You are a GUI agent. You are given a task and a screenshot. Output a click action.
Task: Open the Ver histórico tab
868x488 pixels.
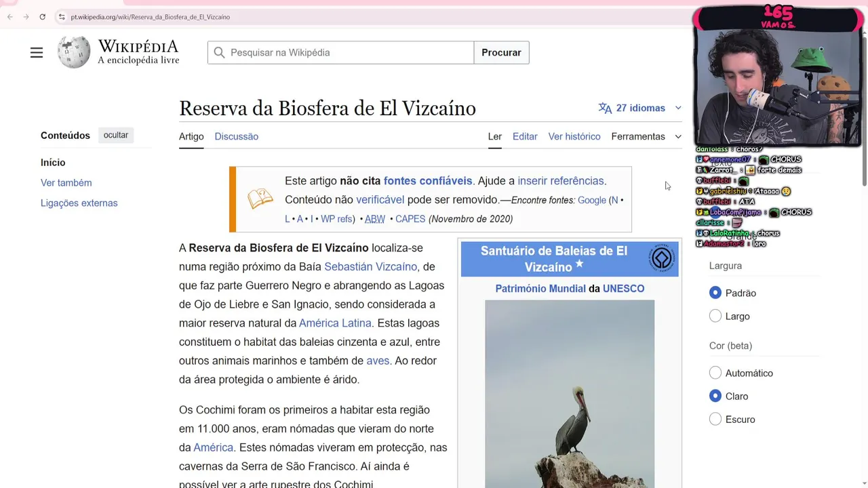[x=574, y=136]
